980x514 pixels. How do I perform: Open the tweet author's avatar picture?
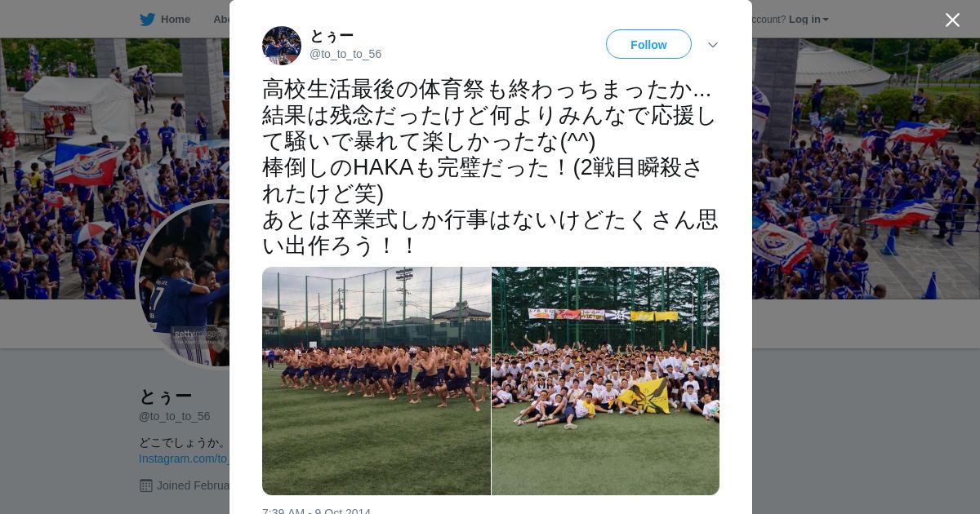coord(282,45)
